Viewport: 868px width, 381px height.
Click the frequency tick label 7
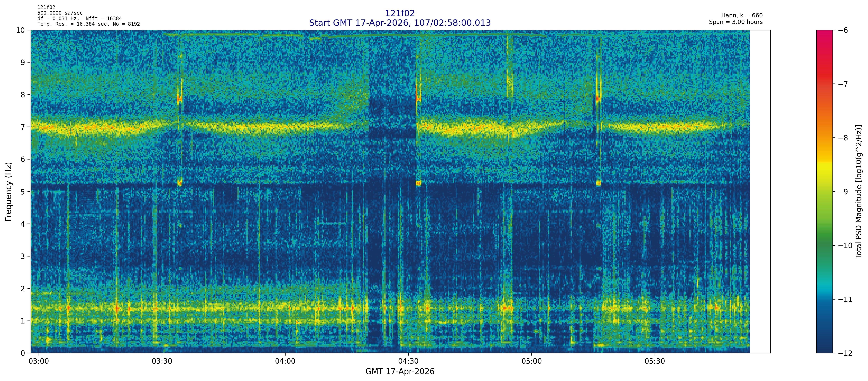23,127
